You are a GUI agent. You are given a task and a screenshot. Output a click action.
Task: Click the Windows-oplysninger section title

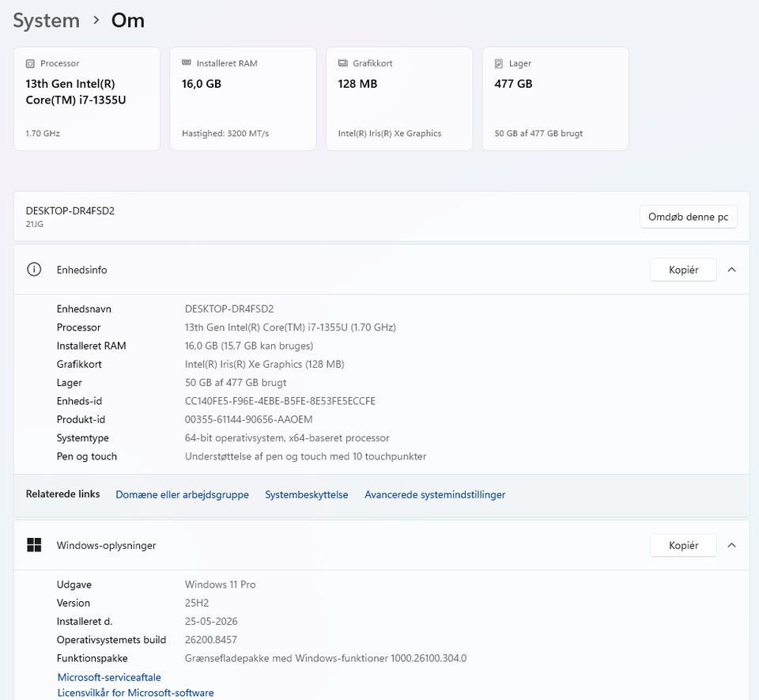click(106, 545)
